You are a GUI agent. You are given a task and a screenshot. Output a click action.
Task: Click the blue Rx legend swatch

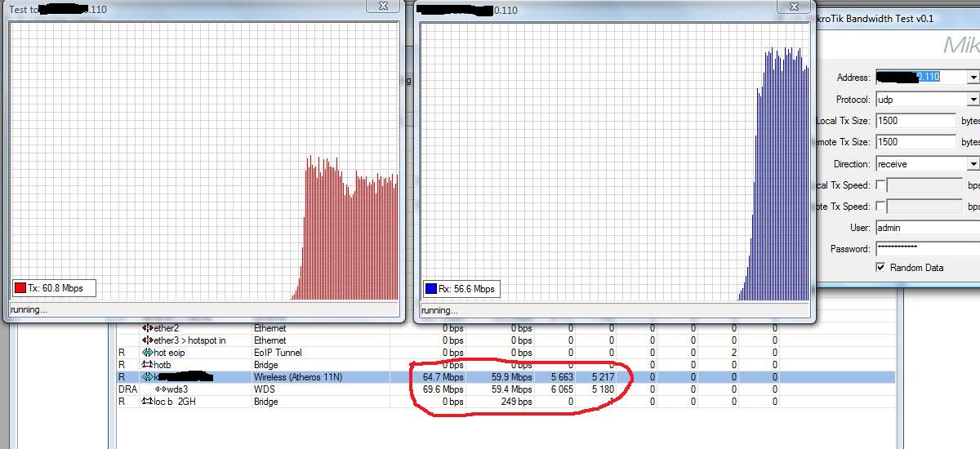431,288
